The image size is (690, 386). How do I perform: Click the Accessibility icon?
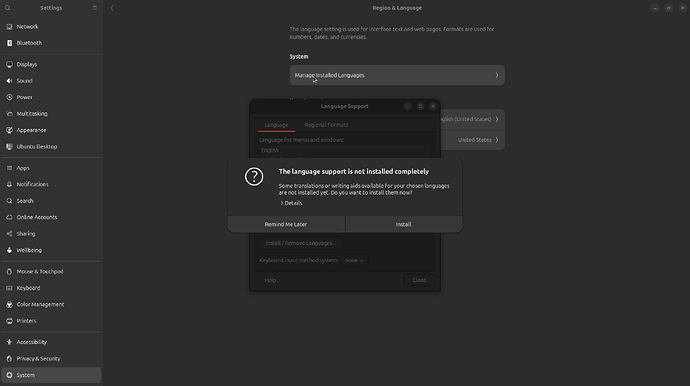click(9, 342)
